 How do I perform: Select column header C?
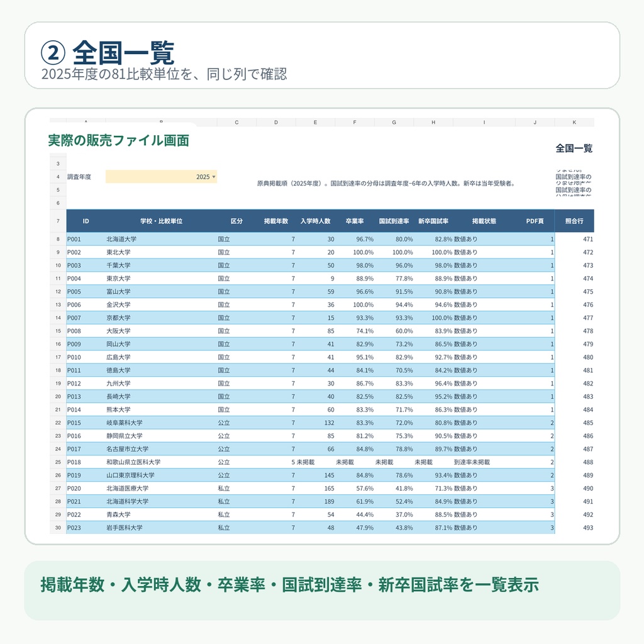[x=236, y=123]
